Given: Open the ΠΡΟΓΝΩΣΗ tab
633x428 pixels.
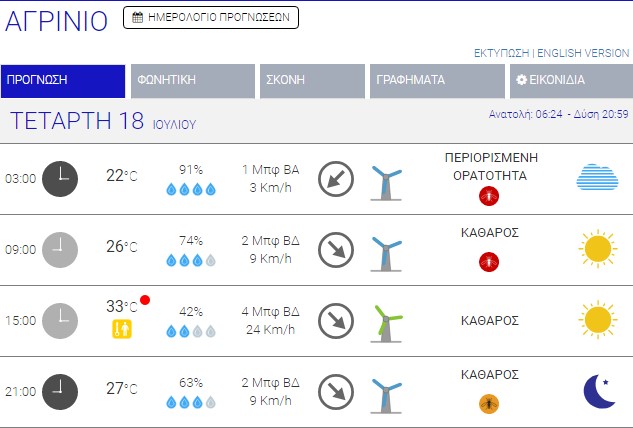Looking at the screenshot, I should point(62,81).
